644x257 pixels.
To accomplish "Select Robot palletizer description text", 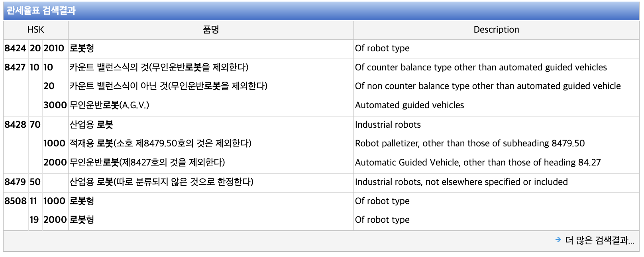I will (x=470, y=143).
